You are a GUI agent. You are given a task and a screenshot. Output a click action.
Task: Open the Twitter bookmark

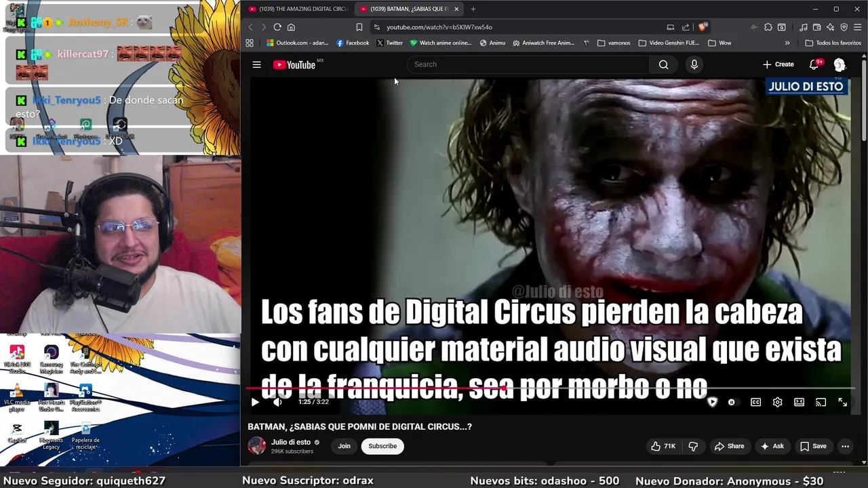tap(389, 43)
